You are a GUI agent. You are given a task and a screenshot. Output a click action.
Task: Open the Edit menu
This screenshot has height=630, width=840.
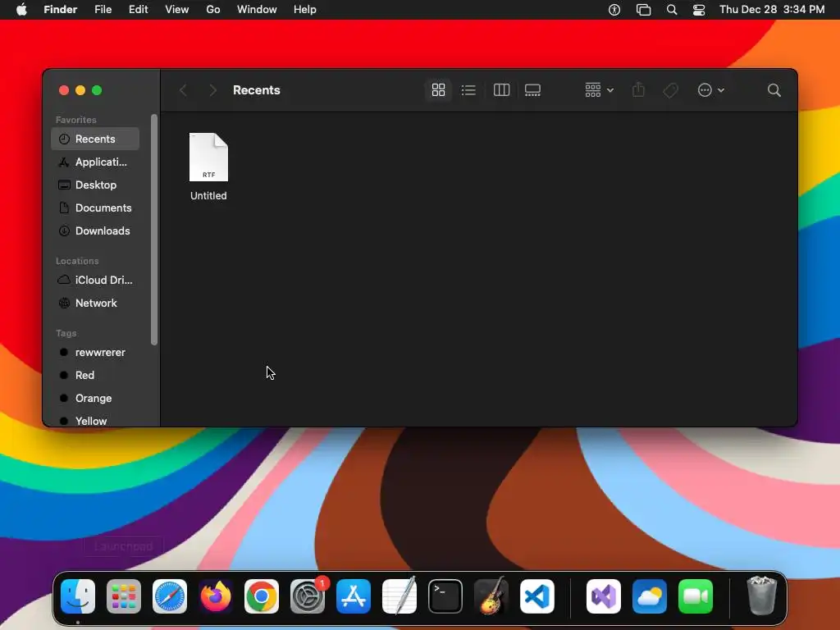(138, 10)
